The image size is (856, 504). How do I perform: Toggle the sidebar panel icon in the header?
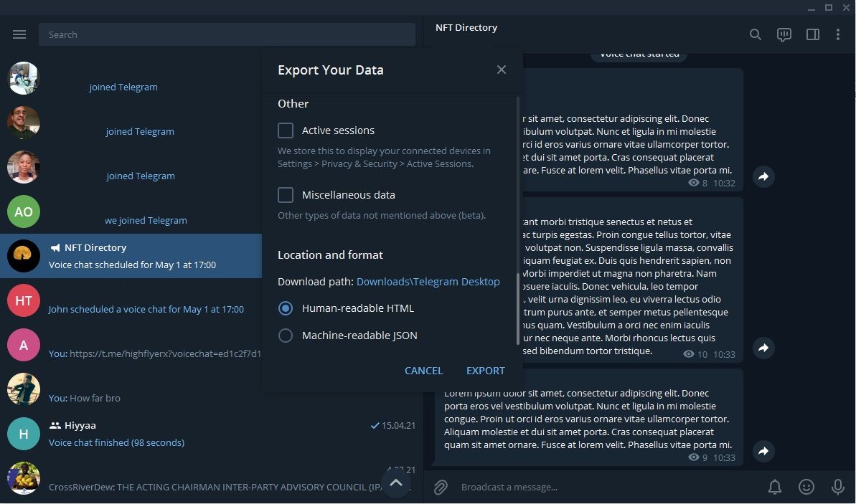tap(812, 34)
